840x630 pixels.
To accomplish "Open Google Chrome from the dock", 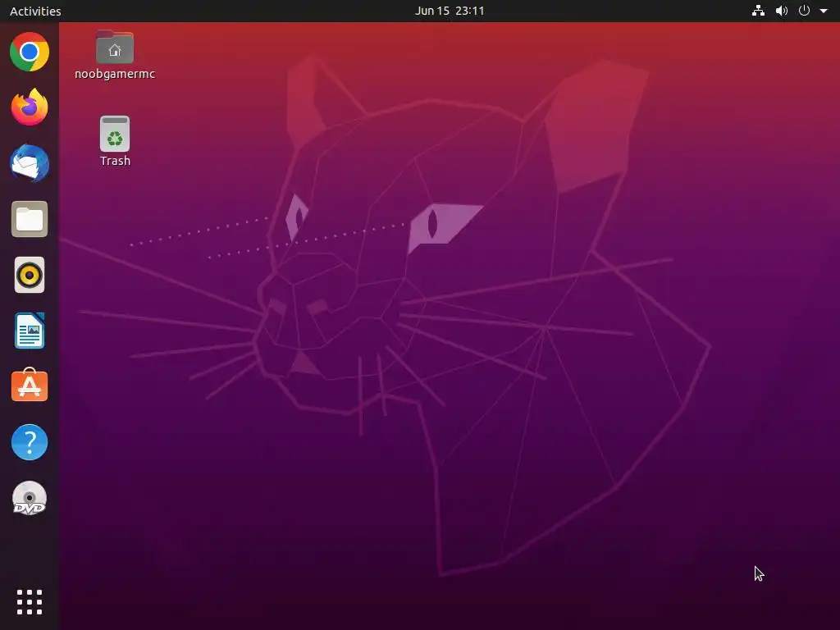I will (30, 52).
